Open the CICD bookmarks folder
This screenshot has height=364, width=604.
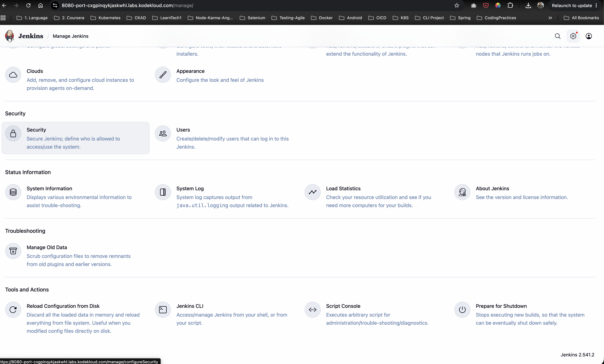[377, 18]
